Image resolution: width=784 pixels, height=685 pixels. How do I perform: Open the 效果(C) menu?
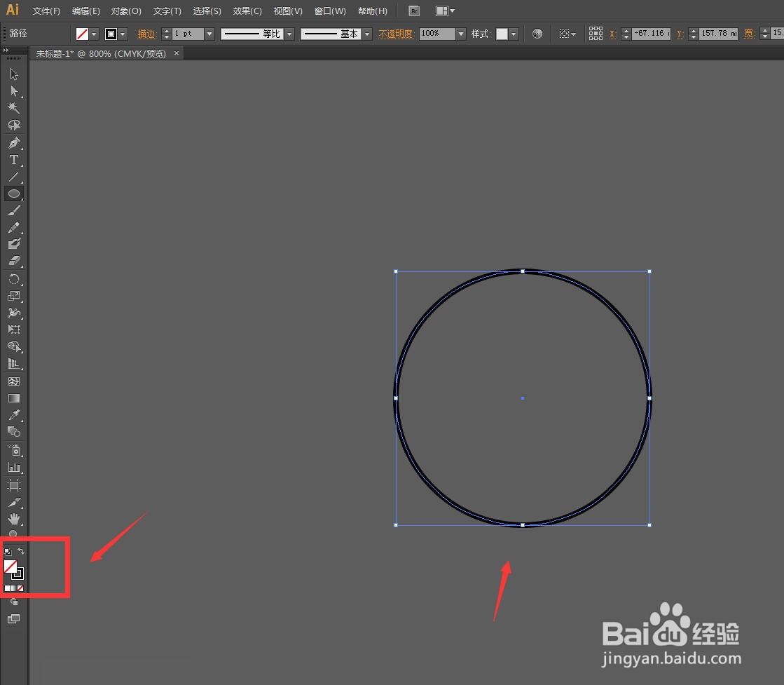pyautogui.click(x=247, y=11)
